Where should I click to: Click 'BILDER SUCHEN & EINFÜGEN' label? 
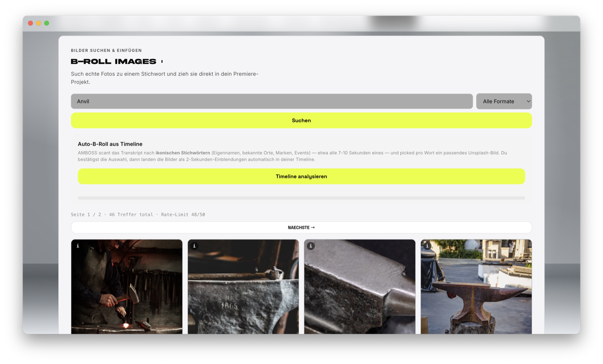(106, 50)
